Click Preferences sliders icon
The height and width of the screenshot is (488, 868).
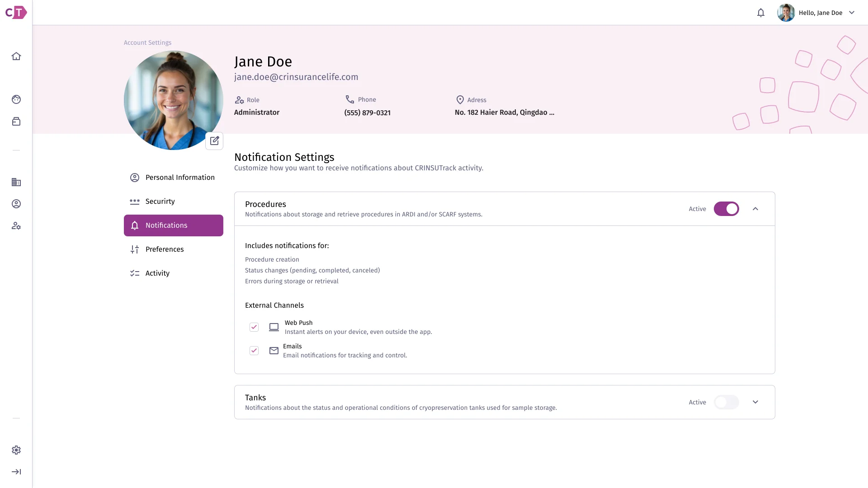pos(135,249)
